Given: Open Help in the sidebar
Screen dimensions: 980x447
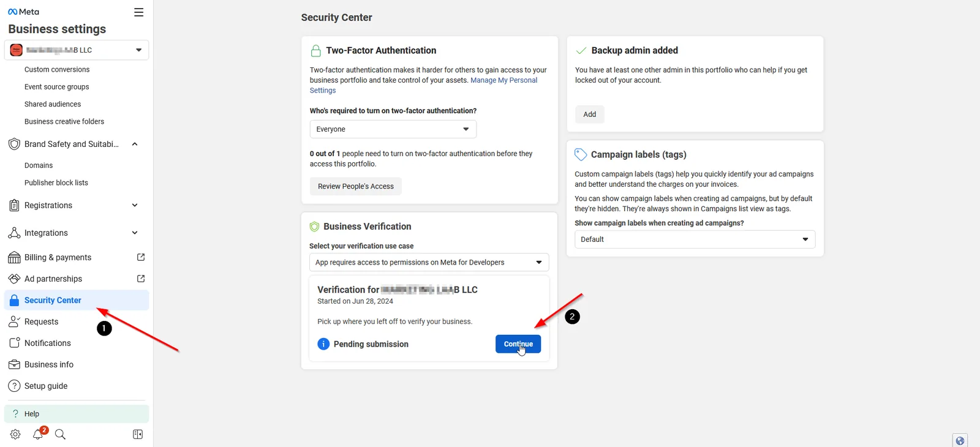Looking at the screenshot, I should click(x=77, y=414).
